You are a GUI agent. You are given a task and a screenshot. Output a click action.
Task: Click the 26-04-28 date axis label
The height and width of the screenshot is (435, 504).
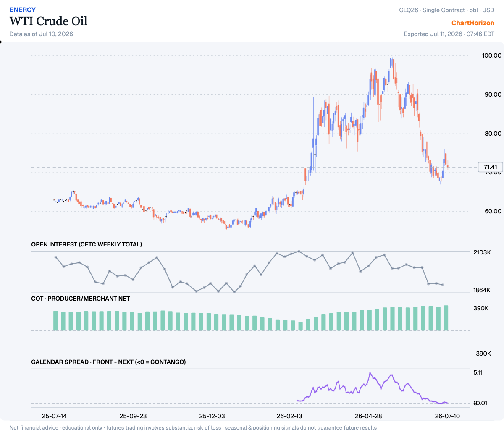368,416
